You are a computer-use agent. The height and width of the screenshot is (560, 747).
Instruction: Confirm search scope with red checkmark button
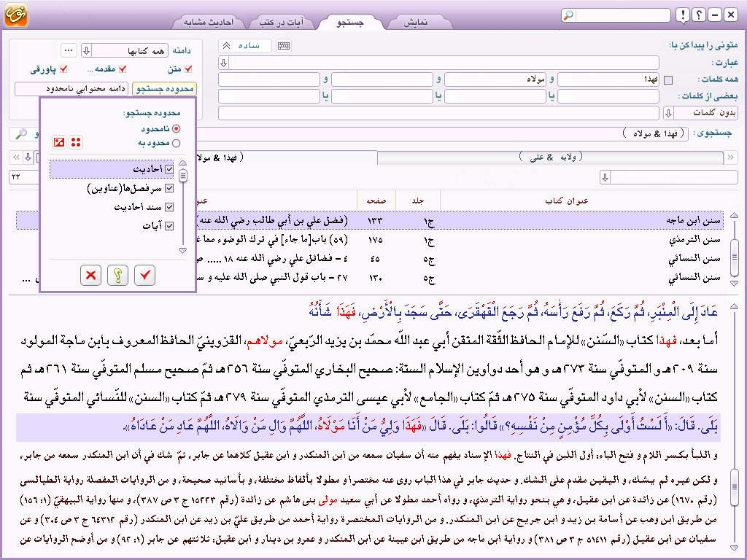pos(145,275)
